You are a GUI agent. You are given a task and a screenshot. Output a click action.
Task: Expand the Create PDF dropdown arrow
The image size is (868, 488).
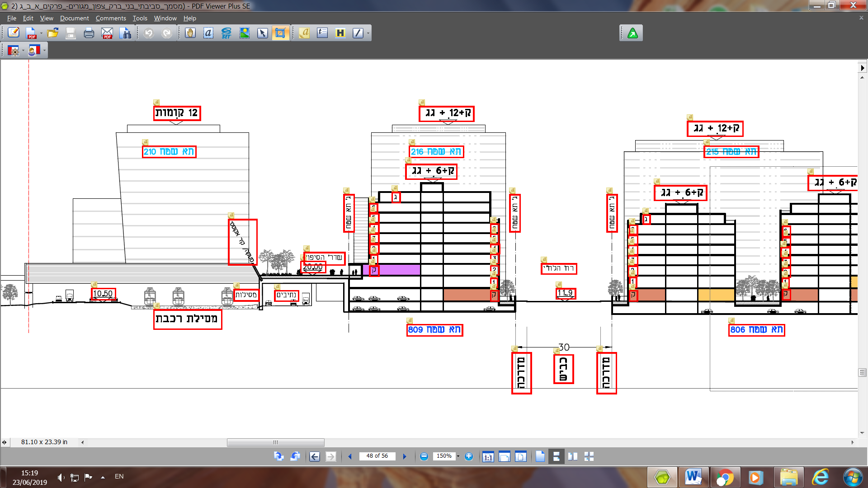click(41, 33)
